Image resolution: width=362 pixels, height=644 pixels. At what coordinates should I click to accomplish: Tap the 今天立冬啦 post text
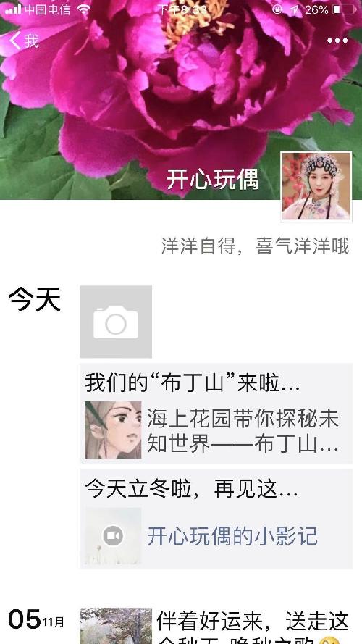pyautogui.click(x=191, y=489)
